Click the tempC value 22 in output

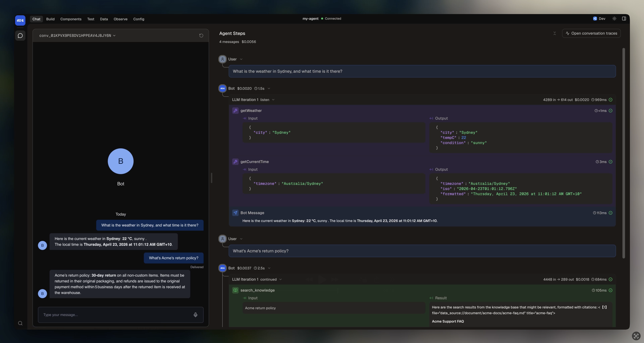click(464, 138)
